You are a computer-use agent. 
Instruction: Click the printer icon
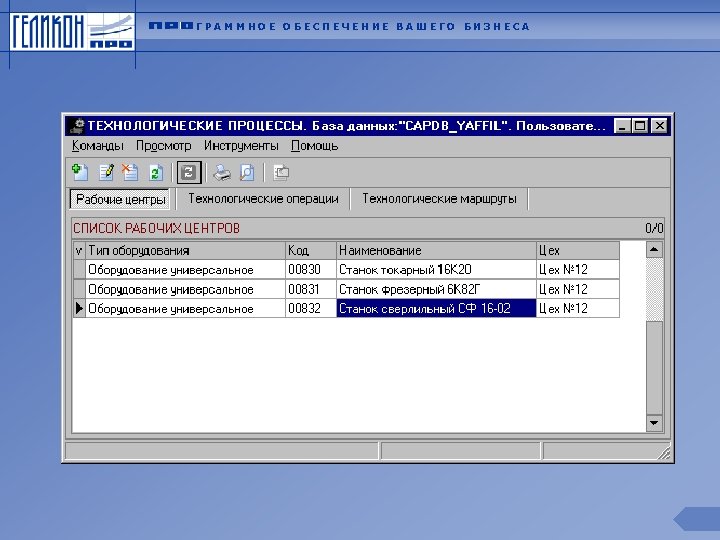click(x=222, y=172)
